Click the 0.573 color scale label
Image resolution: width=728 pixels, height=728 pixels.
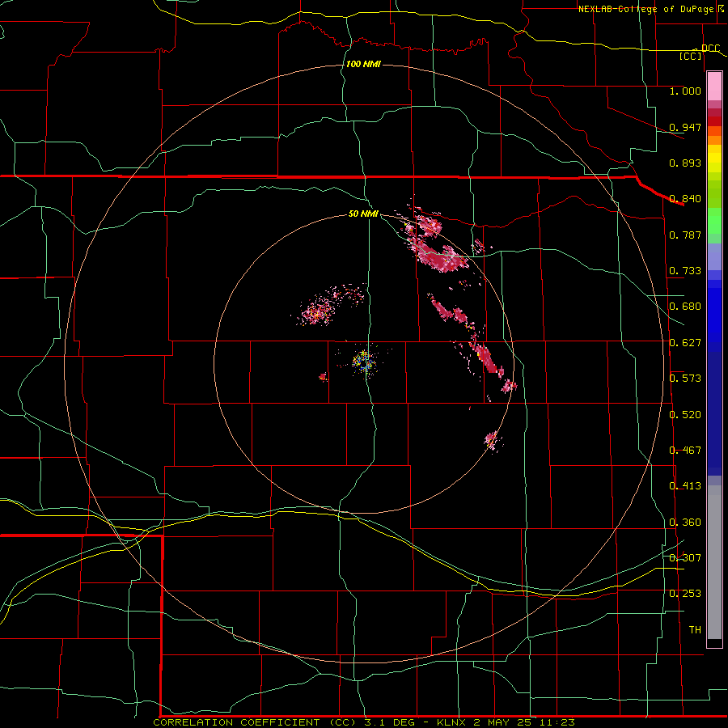(x=685, y=379)
